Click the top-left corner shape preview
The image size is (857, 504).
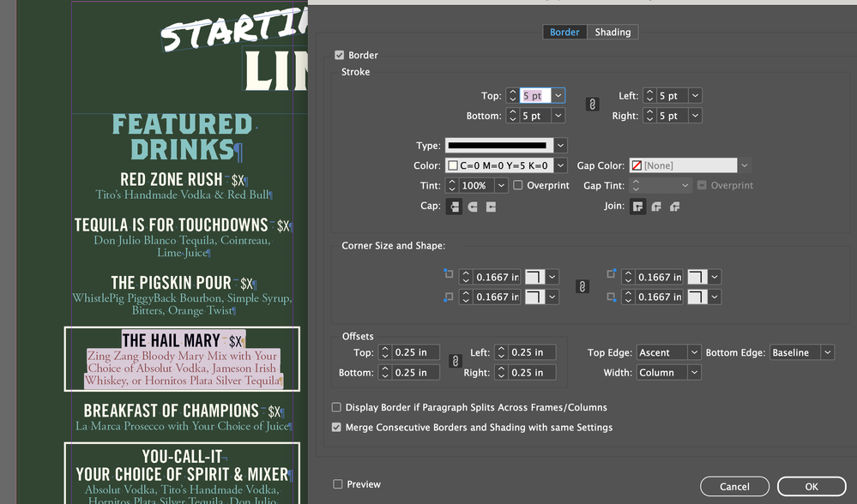pyautogui.click(x=534, y=277)
